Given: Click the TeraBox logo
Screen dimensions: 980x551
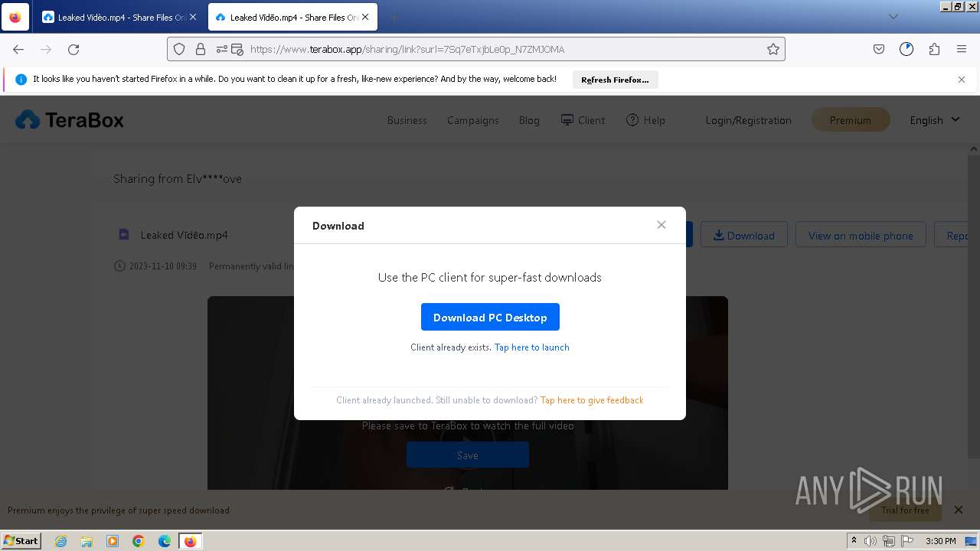Looking at the screenshot, I should point(69,120).
